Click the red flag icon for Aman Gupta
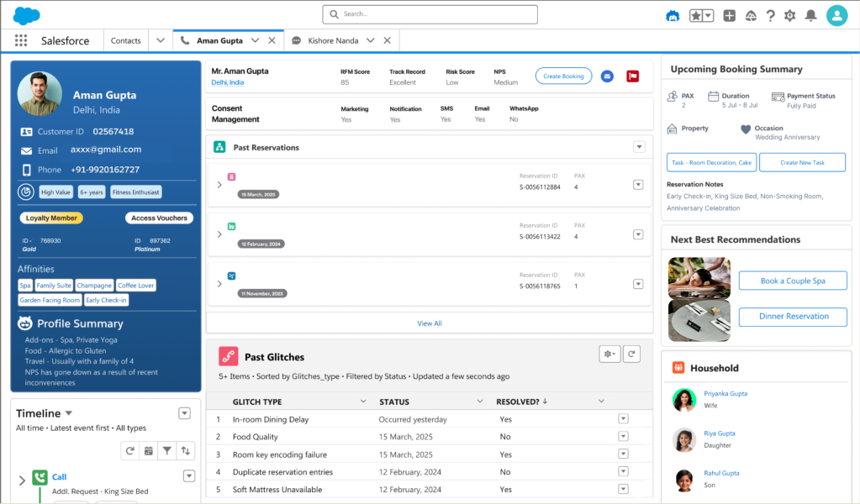860x504 pixels. tap(632, 76)
